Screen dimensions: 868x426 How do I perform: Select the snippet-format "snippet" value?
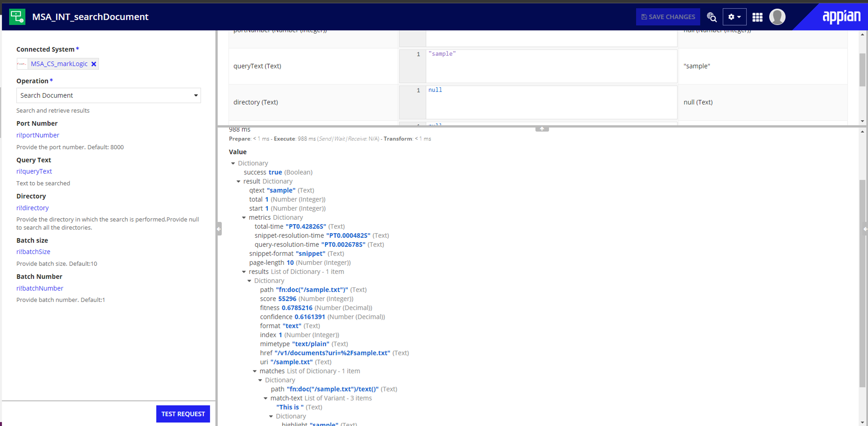tap(310, 254)
